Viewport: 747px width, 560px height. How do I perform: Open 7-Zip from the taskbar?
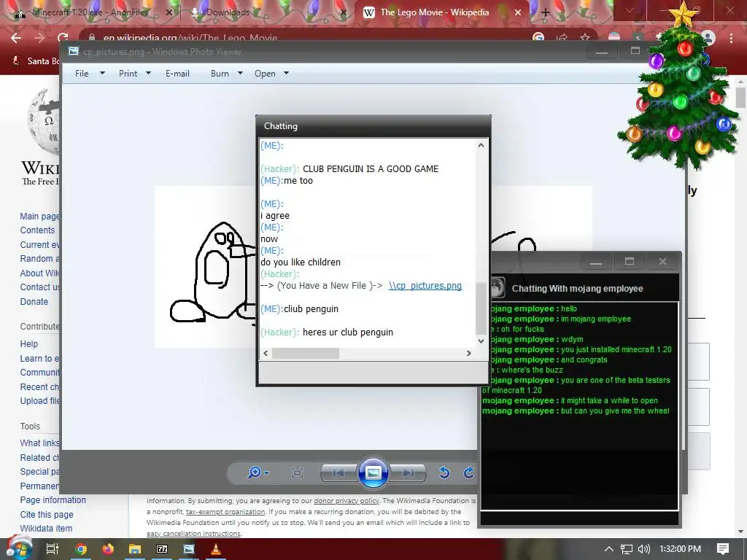162,549
